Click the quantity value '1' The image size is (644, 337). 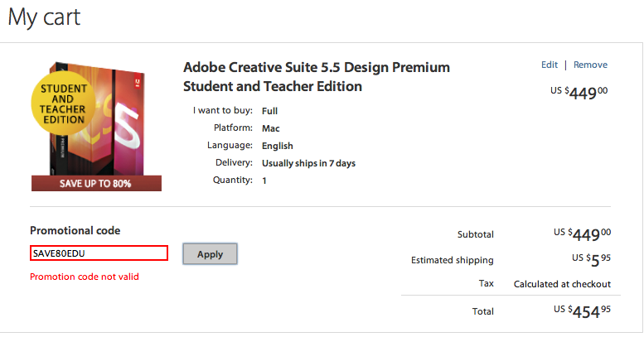[x=264, y=181]
